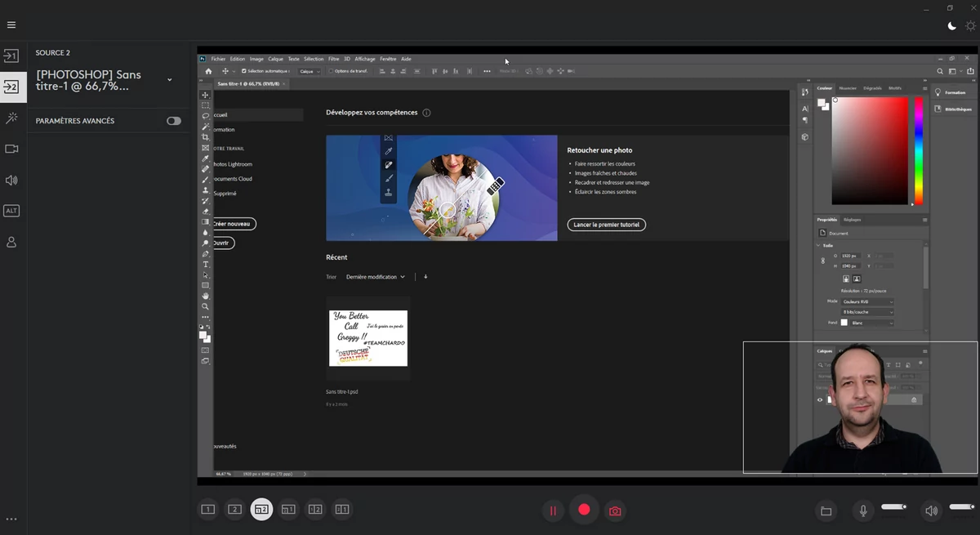980x535 pixels.
Task: Select the Clone Stamp tool
Action: coord(206,190)
